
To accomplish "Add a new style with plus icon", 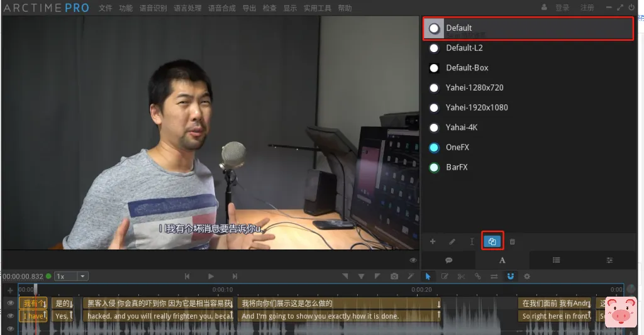I will coord(433,241).
